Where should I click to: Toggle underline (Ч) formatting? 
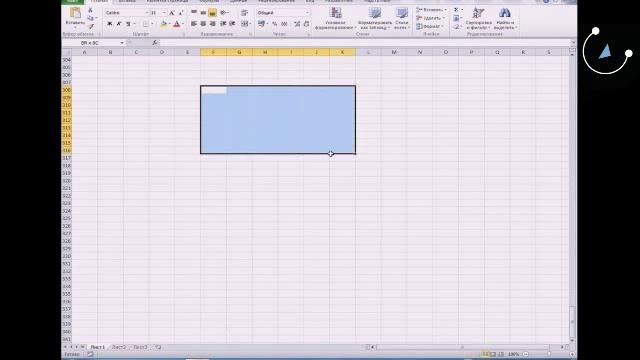[128, 24]
